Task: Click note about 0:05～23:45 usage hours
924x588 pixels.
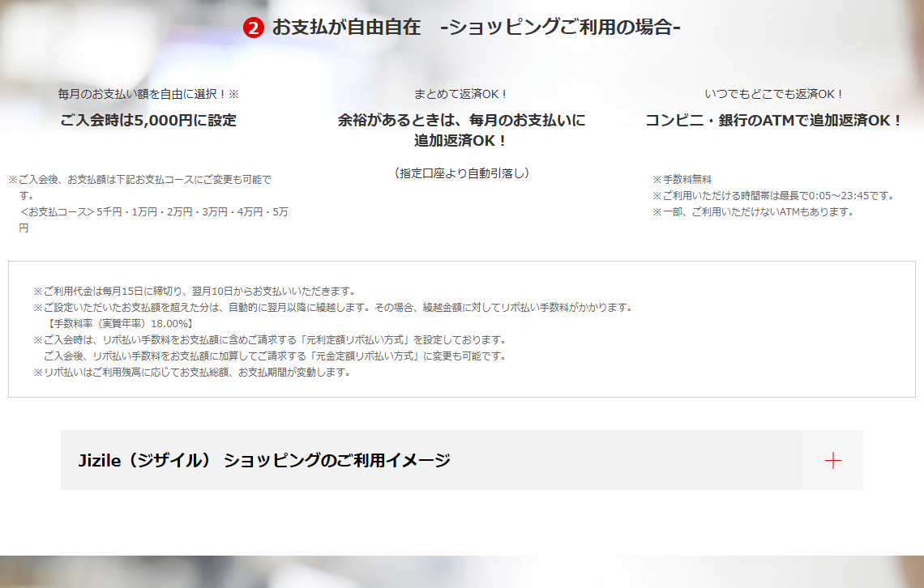Action: (775, 195)
